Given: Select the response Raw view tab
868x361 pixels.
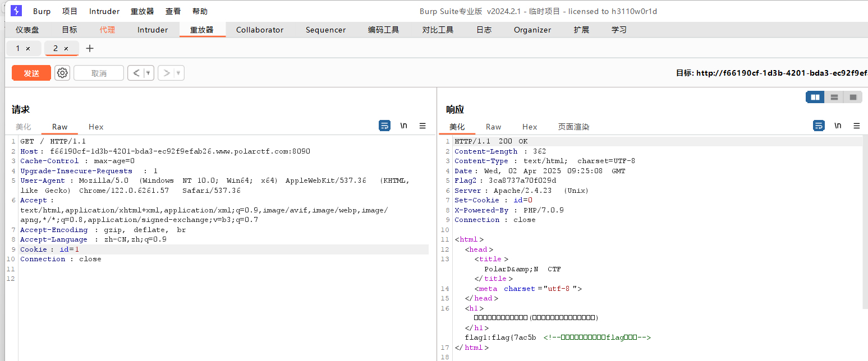Looking at the screenshot, I should tap(494, 127).
